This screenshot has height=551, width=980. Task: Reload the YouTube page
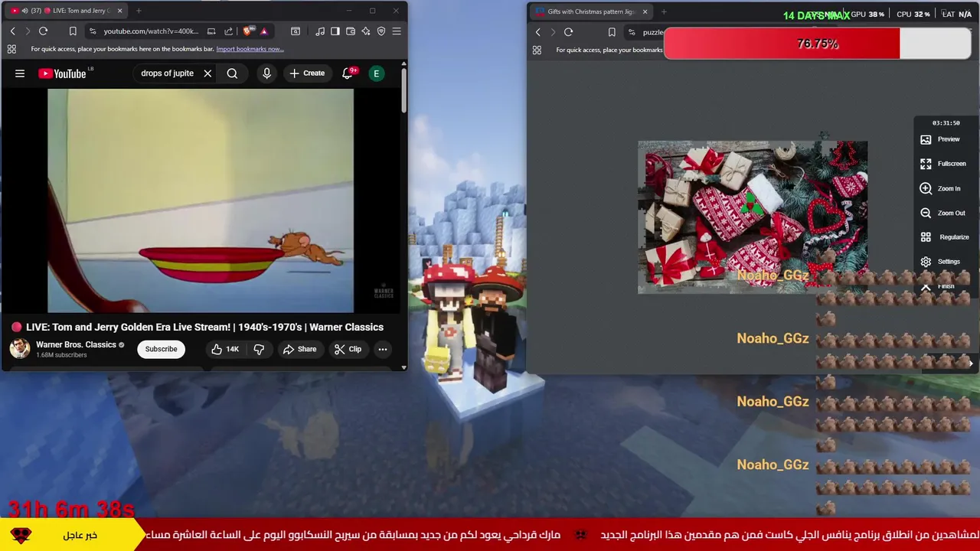click(43, 31)
